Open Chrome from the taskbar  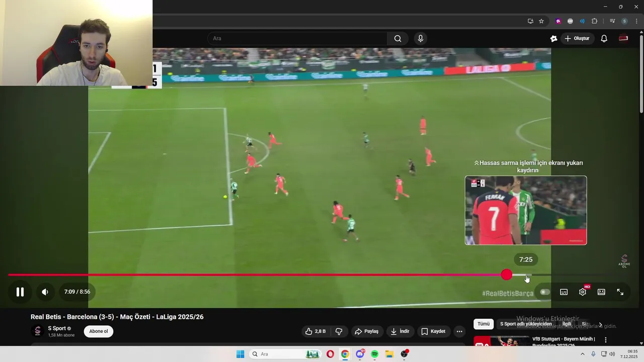point(345,354)
